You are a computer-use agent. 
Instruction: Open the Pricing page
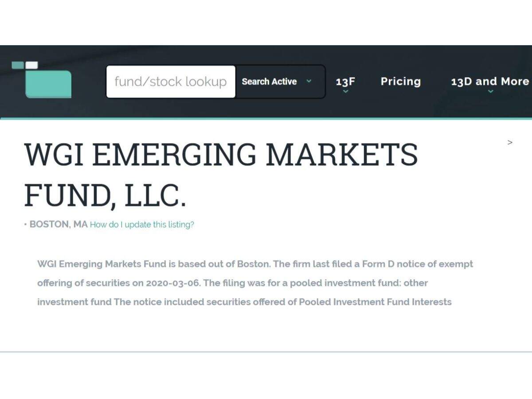[x=401, y=82]
